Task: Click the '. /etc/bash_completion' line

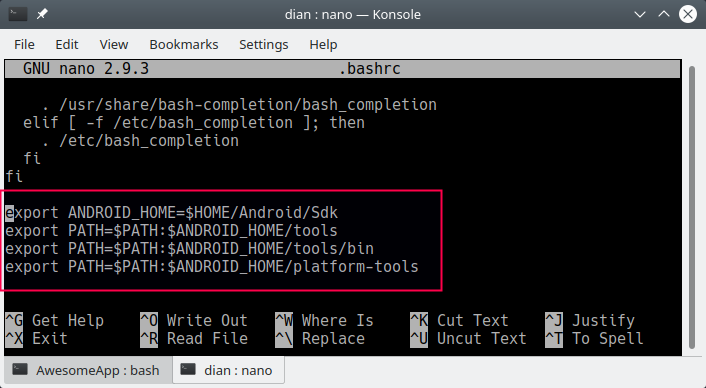Action: click(140, 140)
